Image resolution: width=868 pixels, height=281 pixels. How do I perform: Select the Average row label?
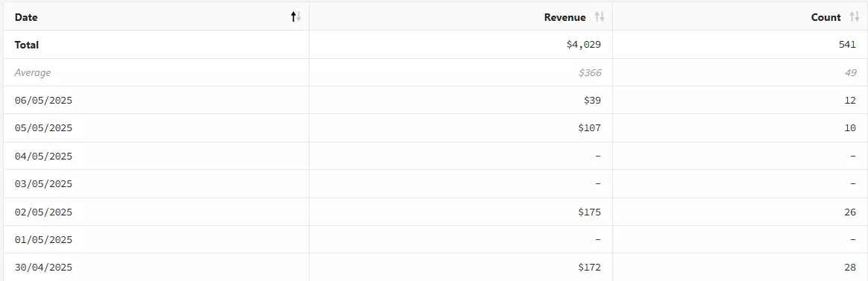click(x=33, y=72)
